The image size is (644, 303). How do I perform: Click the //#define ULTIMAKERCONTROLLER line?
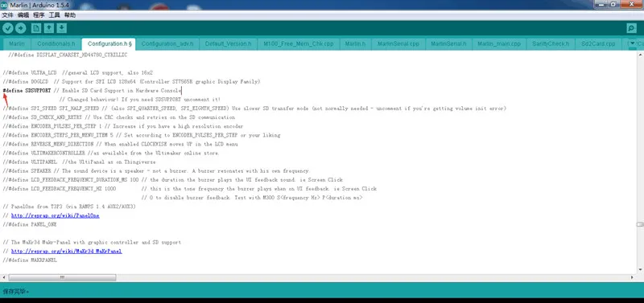(111, 154)
